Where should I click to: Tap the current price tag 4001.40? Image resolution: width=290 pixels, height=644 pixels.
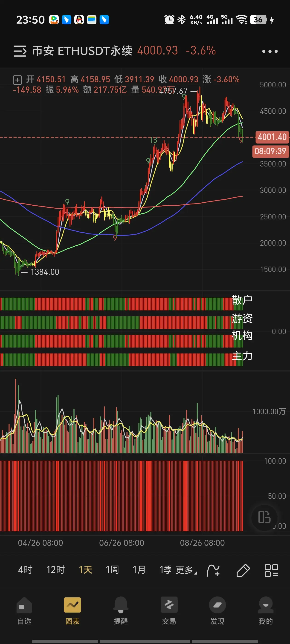coord(272,137)
